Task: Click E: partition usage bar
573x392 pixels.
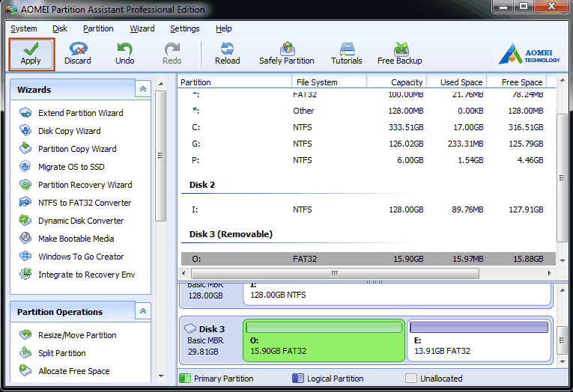Action: pyautogui.click(x=479, y=328)
